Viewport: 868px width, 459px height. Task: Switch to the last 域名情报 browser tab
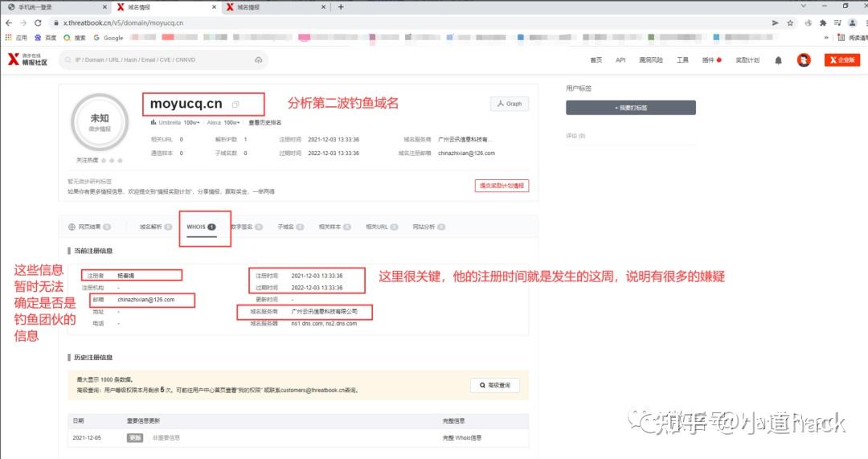[276, 7]
